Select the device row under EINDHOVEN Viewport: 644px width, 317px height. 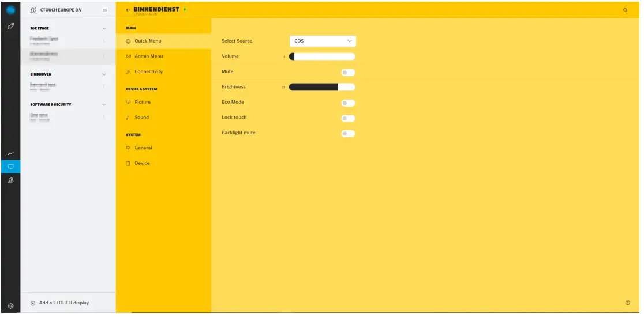click(x=68, y=86)
